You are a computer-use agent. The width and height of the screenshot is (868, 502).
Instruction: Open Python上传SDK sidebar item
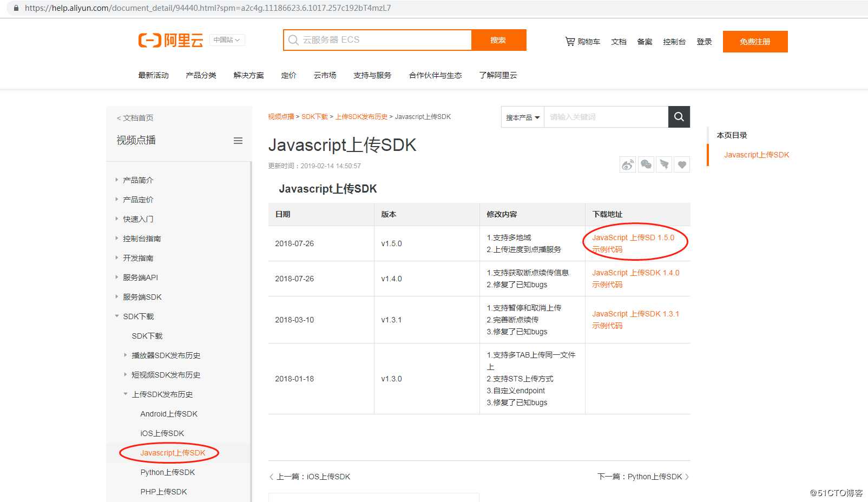[x=168, y=472]
